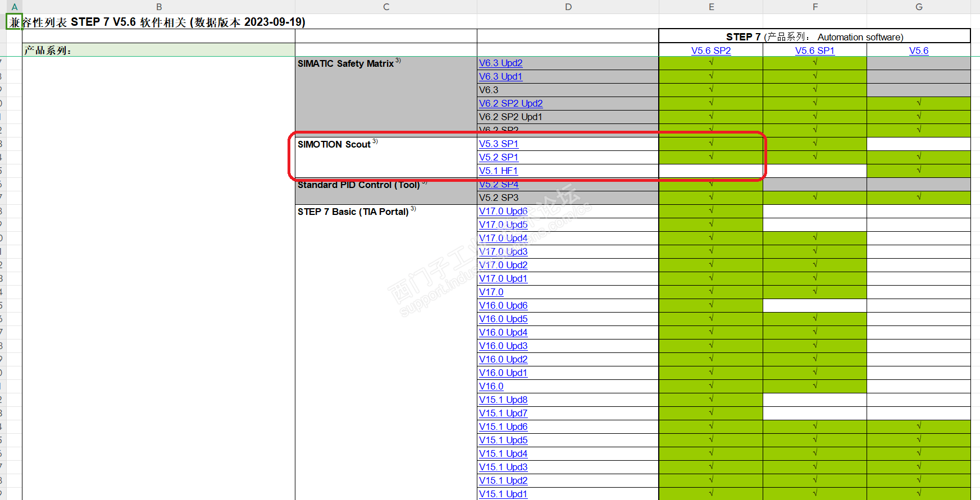Follow the V17.0 Upd4 link
Screen dimensions: 980x500
(503, 238)
